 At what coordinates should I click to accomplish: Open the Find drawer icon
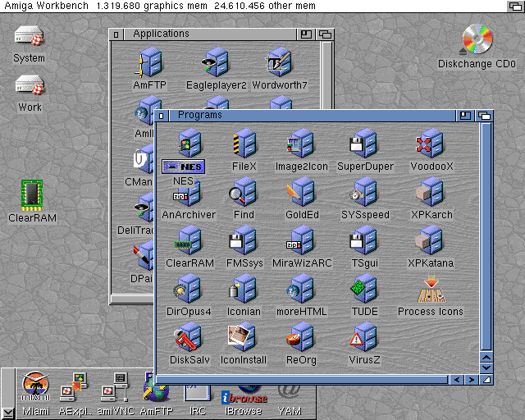point(244,192)
